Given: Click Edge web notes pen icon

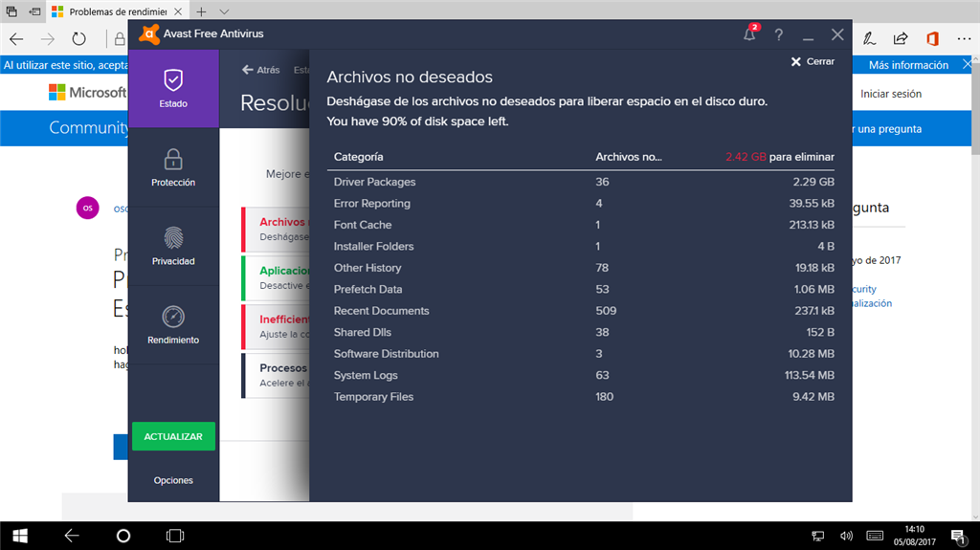Looking at the screenshot, I should (869, 39).
